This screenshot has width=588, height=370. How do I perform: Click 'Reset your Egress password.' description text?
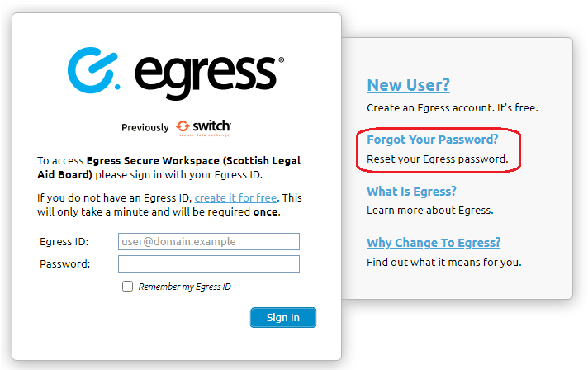[437, 159]
